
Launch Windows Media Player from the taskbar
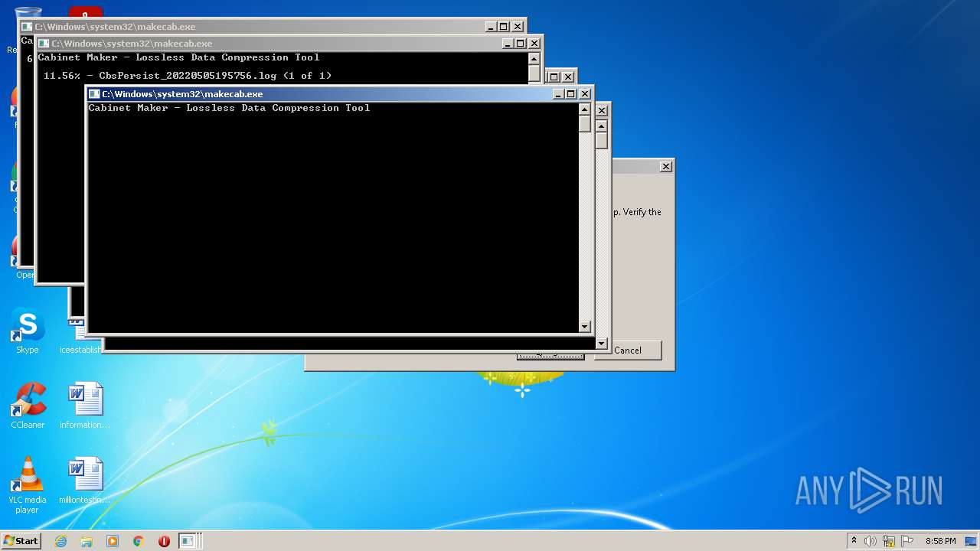[x=113, y=541]
